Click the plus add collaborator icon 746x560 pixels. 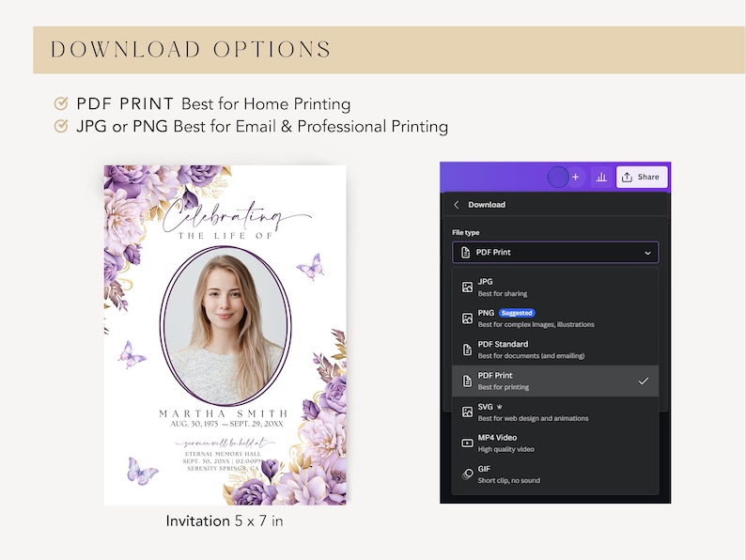tap(575, 177)
